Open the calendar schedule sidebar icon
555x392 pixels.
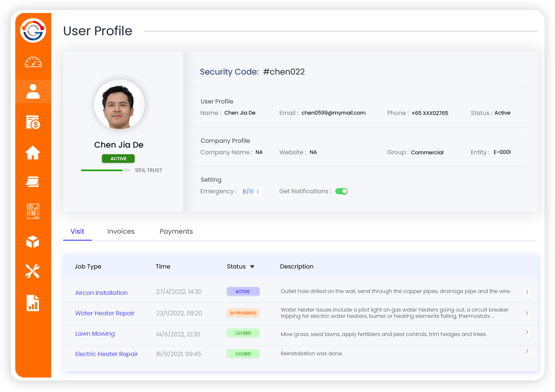pyautogui.click(x=33, y=181)
